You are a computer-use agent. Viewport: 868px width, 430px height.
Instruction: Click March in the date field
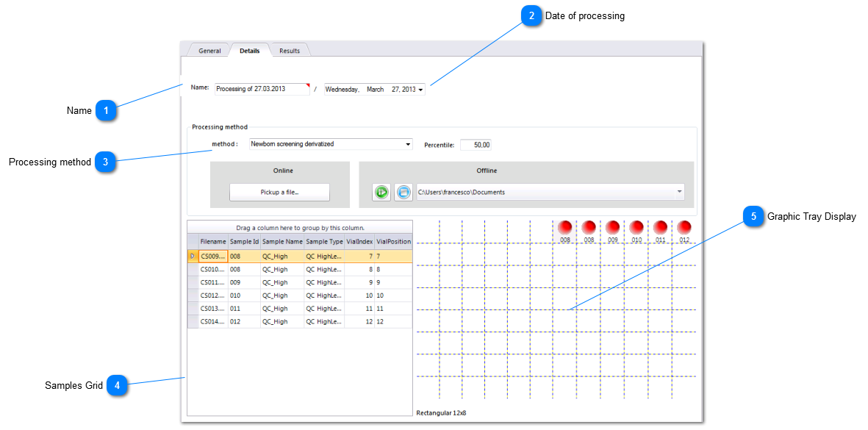pos(376,90)
